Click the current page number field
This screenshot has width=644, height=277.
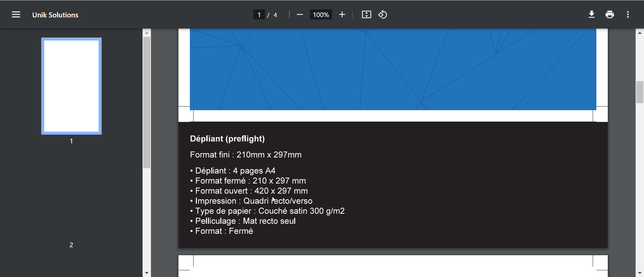[259, 15]
